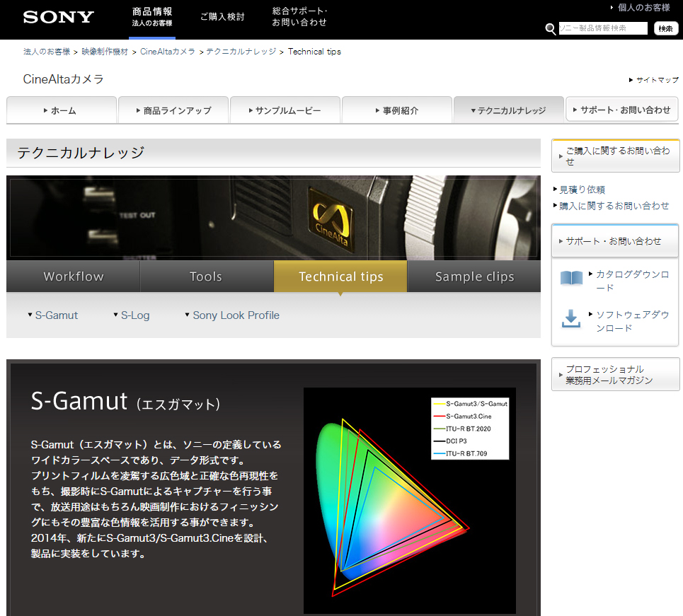Click the サイトマップ link
Viewport: 683px width, 616px height.
click(x=654, y=80)
